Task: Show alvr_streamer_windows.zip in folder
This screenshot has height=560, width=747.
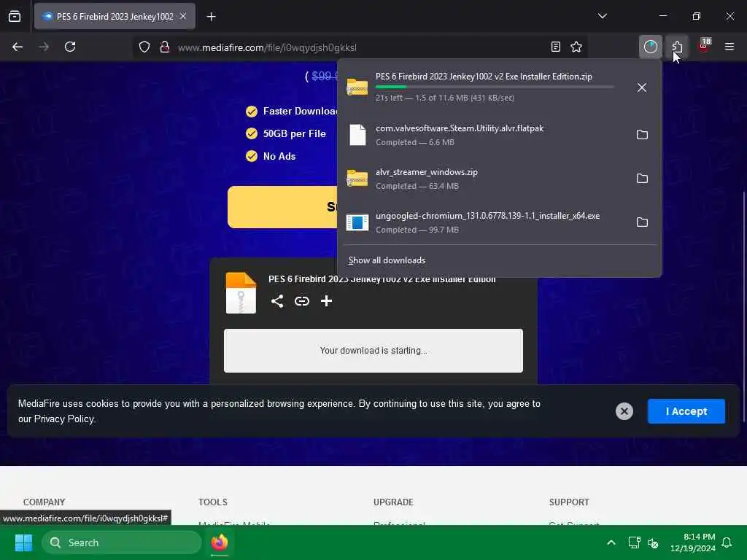Action: (x=642, y=179)
